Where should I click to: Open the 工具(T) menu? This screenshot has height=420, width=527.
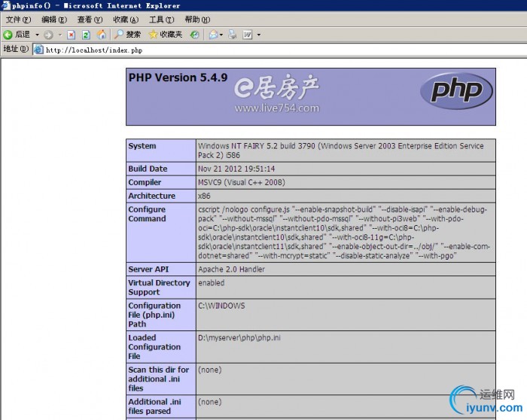coord(162,20)
